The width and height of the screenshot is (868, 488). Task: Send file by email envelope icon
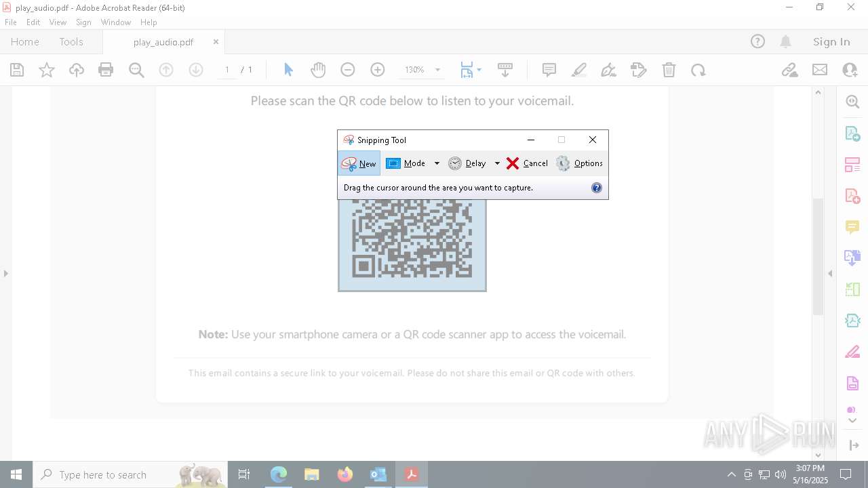tap(820, 70)
